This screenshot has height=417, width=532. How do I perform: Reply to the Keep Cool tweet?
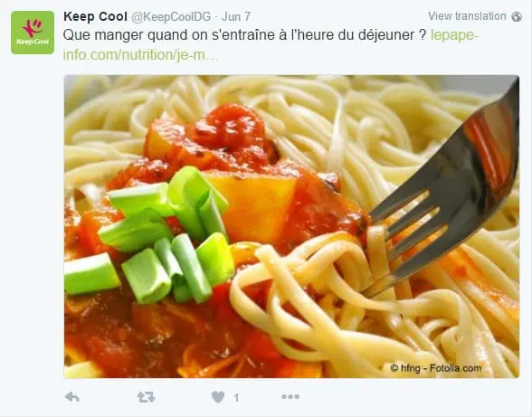(x=72, y=396)
